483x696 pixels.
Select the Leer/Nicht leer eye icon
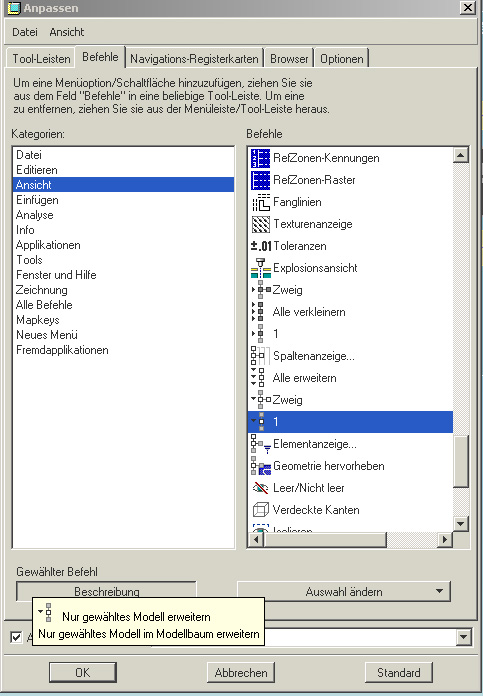261,488
